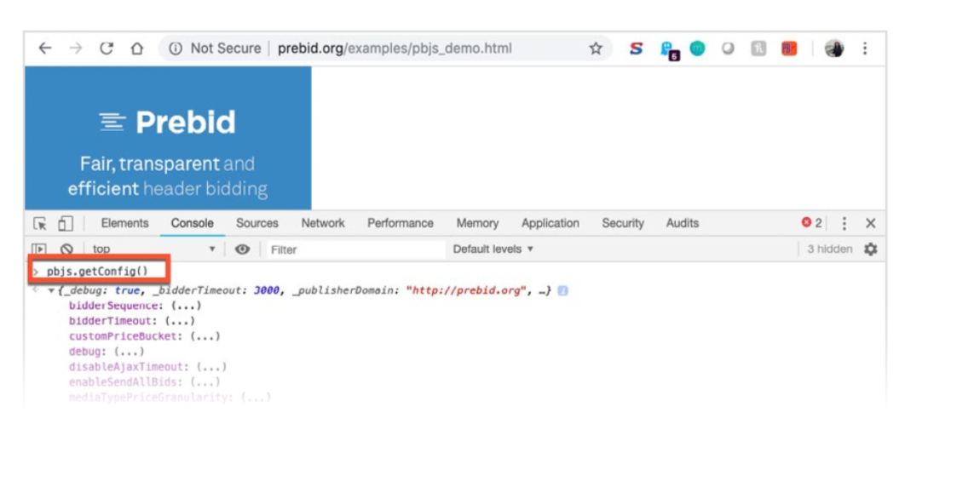Activate the inspect element picker icon
Image resolution: width=980 pixels, height=487 pixels.
40,223
